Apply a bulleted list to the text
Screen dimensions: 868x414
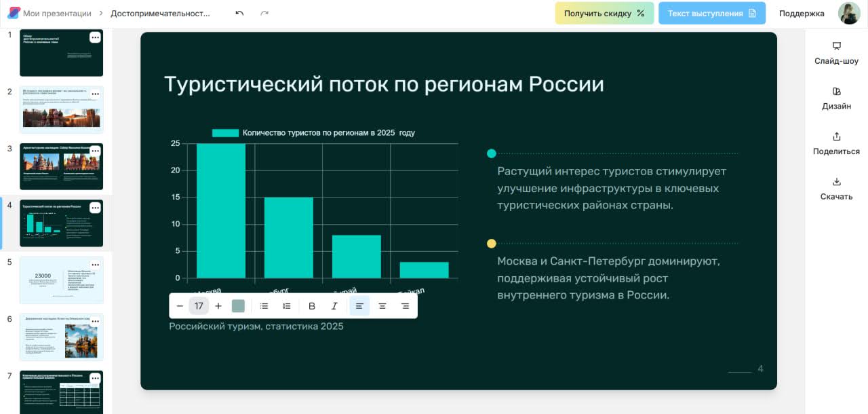[264, 305]
